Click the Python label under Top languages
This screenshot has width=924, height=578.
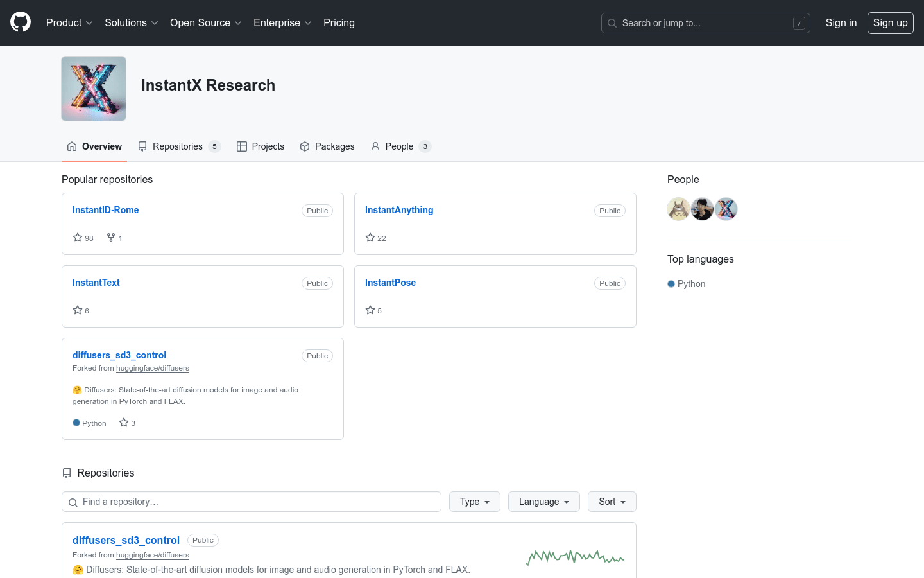(x=691, y=284)
